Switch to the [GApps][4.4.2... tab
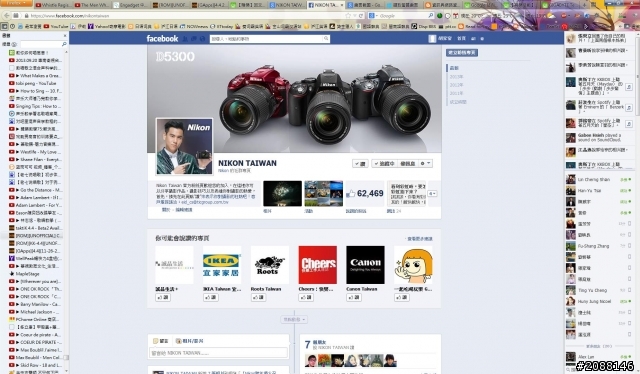640x374 pixels. pyautogui.click(x=208, y=5)
